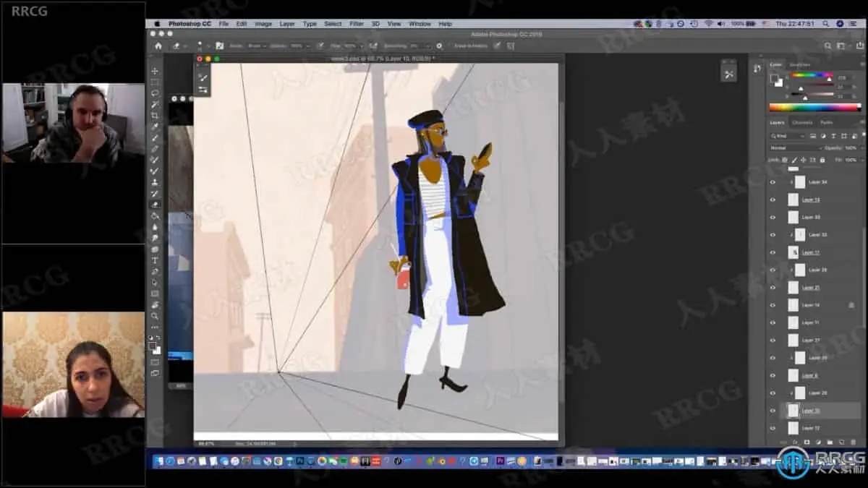Select the Paint Bucket tool
868x488 pixels.
155,215
